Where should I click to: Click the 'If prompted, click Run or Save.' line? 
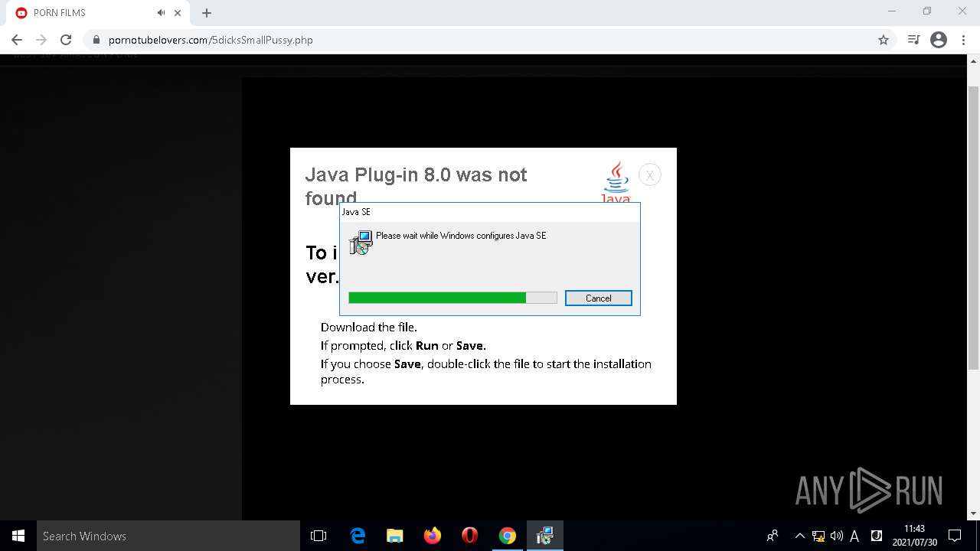(403, 345)
